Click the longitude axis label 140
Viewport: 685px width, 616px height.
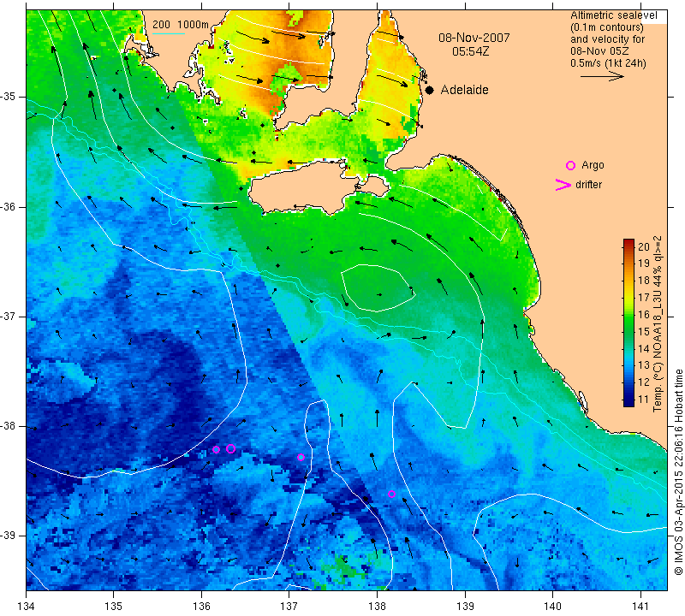pos(552,607)
